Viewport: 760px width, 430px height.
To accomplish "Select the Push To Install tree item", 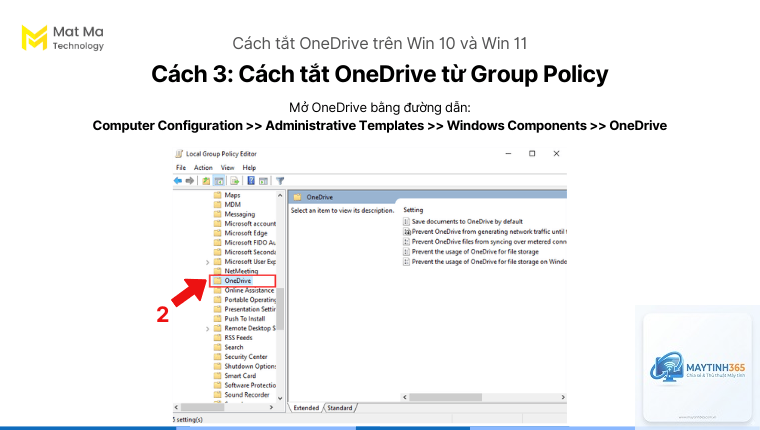I will (x=245, y=319).
